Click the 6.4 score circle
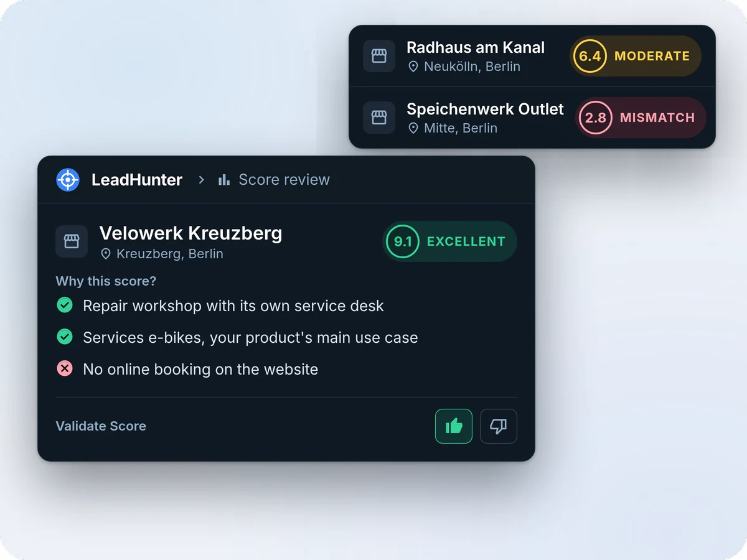The width and height of the screenshot is (747, 560). pyautogui.click(x=590, y=56)
